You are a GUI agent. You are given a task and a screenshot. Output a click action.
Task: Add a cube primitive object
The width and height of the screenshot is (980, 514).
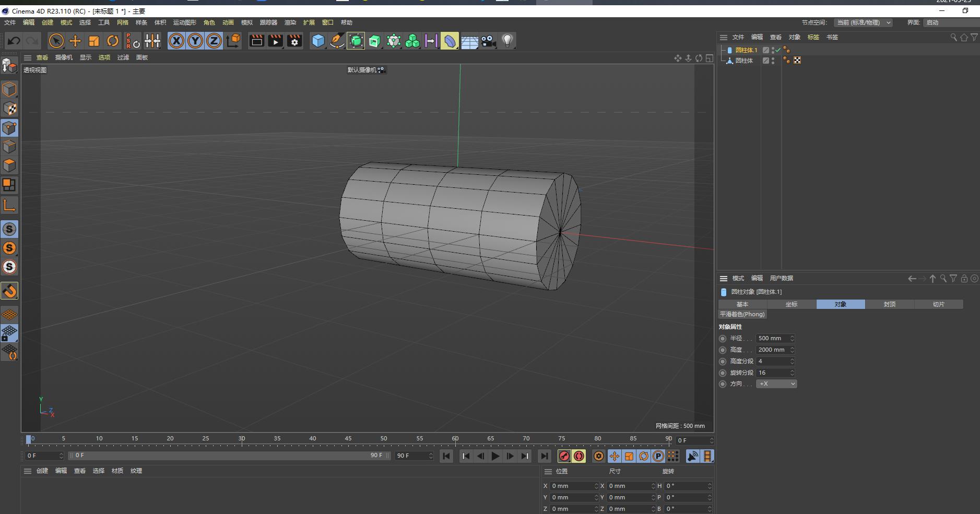click(x=317, y=41)
